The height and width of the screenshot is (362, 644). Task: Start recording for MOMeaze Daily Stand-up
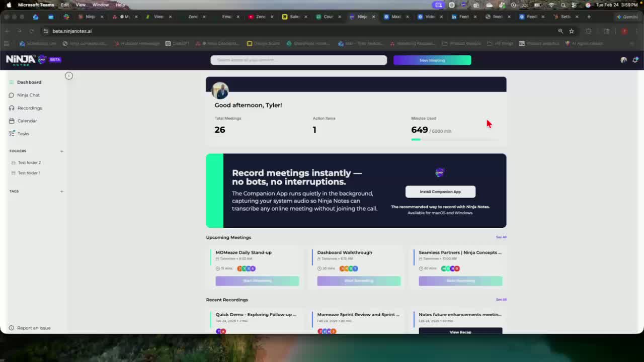(x=257, y=281)
